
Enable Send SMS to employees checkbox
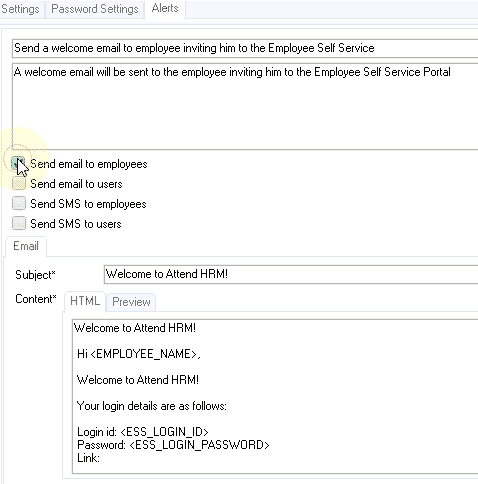point(19,204)
